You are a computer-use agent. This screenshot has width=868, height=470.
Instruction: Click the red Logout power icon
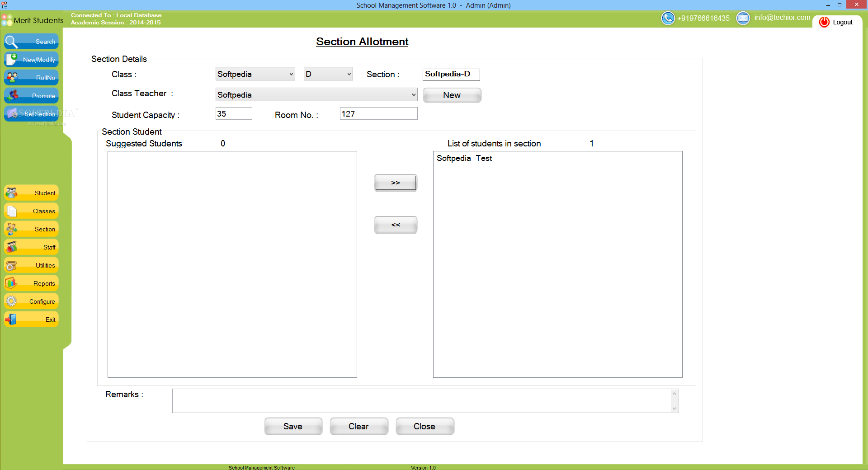tap(824, 22)
